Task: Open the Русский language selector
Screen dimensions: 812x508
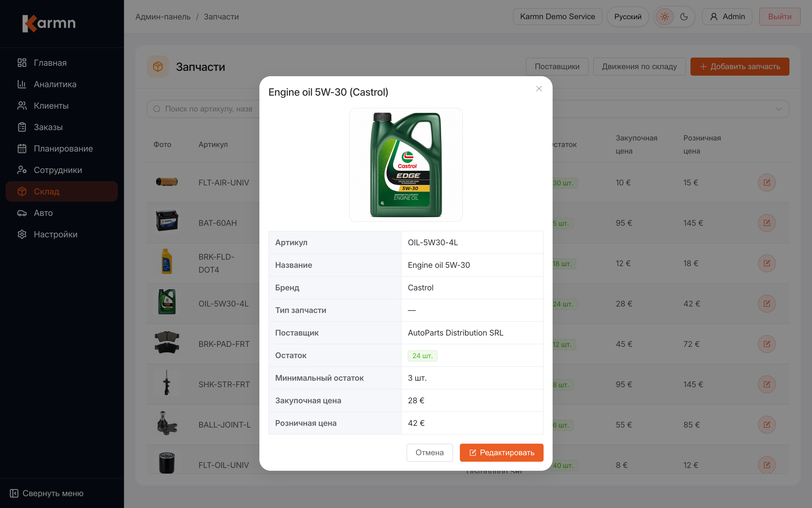Action: [x=628, y=17]
